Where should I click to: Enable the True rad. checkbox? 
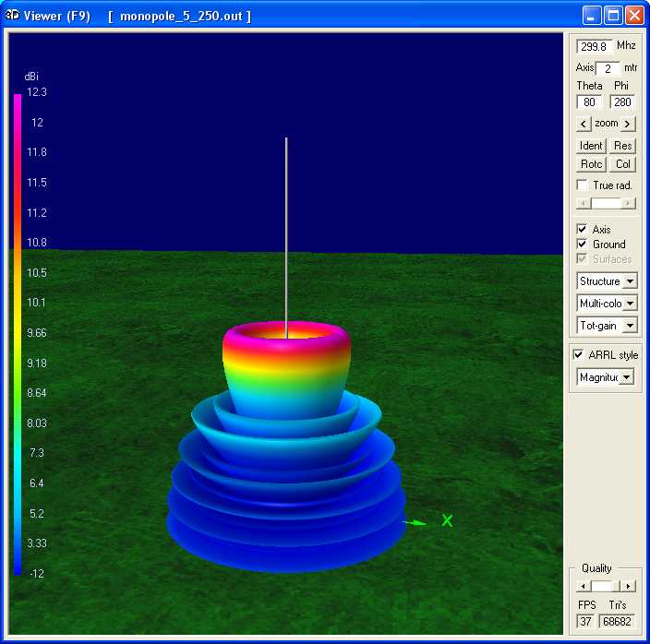582,185
